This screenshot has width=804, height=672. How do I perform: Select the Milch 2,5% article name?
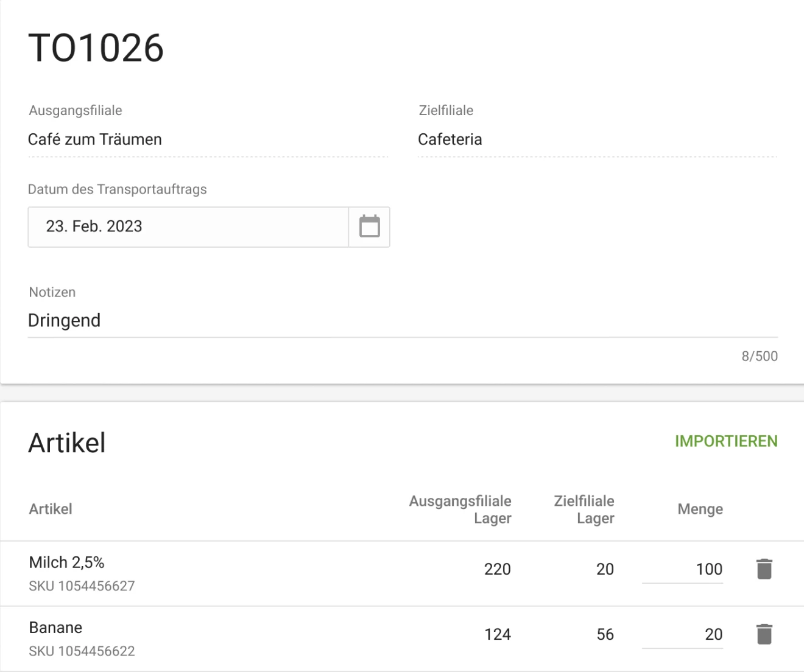tap(66, 562)
